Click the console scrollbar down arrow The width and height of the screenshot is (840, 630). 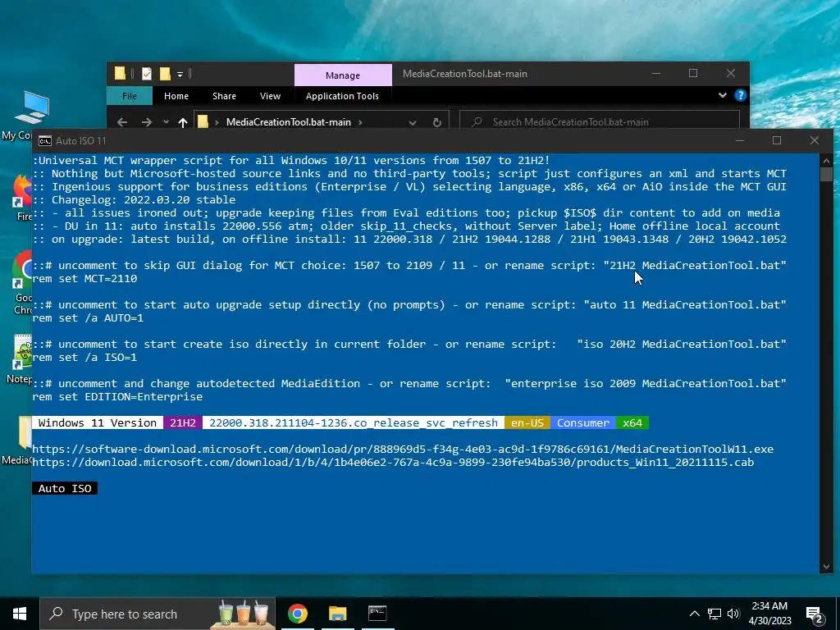click(825, 567)
